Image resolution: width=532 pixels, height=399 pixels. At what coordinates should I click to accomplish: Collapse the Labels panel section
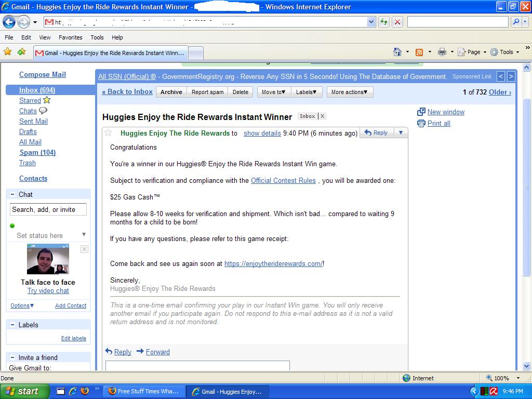pyautogui.click(x=12, y=325)
